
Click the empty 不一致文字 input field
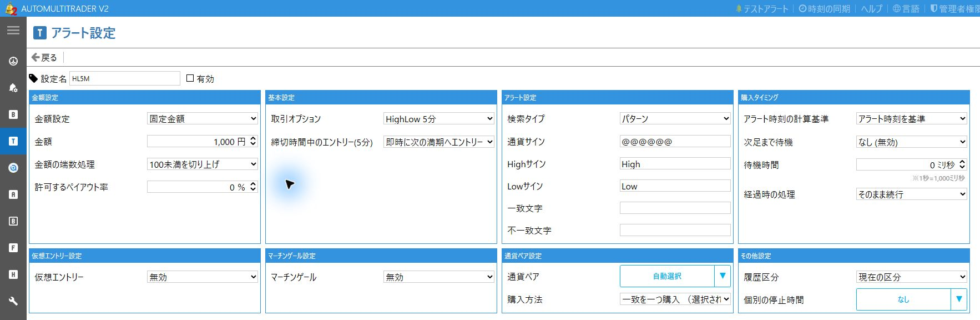click(675, 230)
